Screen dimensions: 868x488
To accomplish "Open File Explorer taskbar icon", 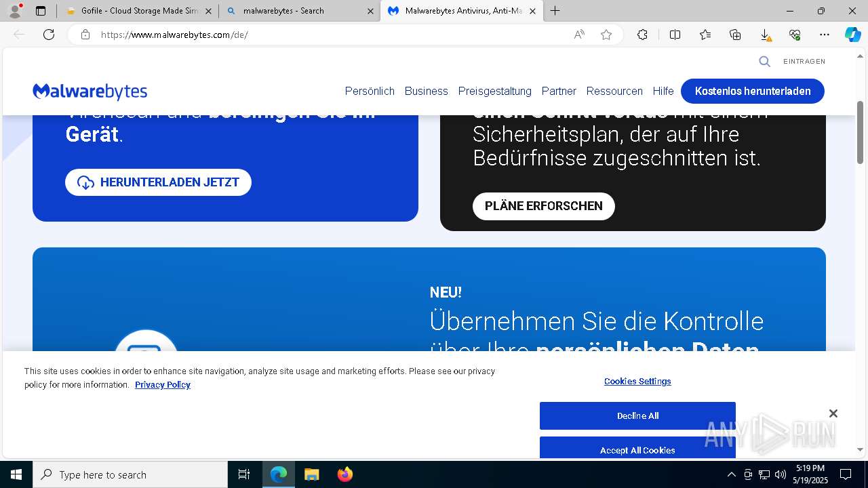I will pos(311,474).
